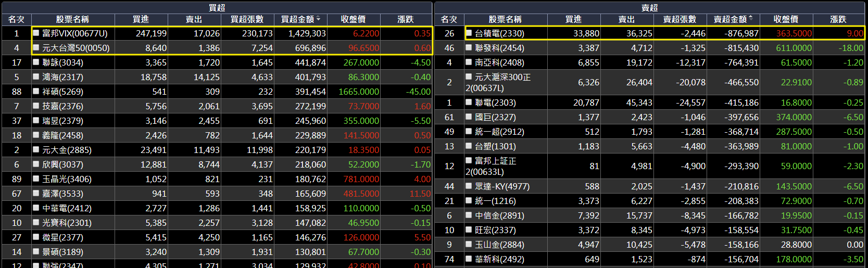Toggle the 聯詠(3034) row checkbox

click(x=36, y=62)
